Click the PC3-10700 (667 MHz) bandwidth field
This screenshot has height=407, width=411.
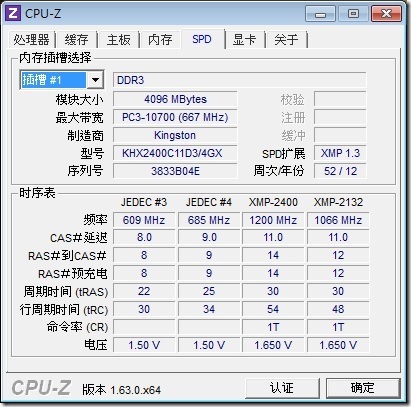click(175, 117)
